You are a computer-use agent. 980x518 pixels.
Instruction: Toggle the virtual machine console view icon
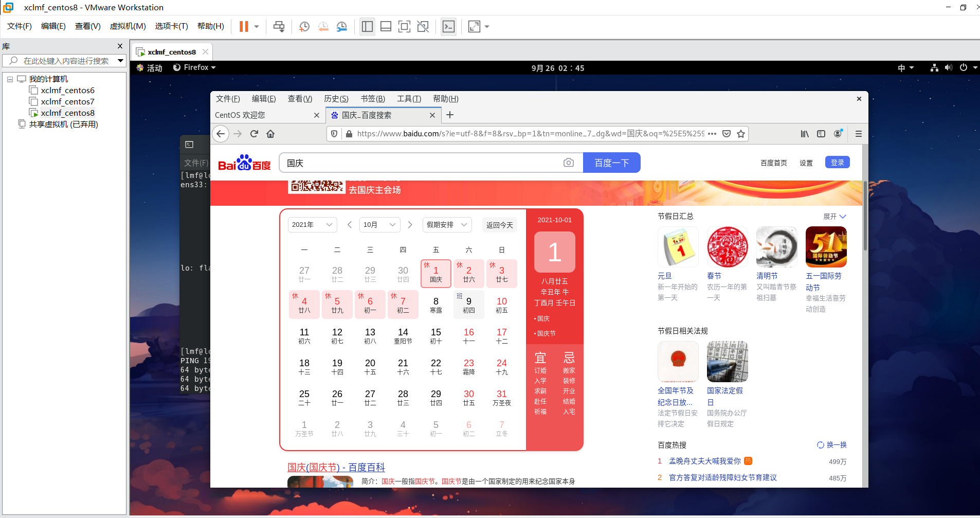[448, 26]
